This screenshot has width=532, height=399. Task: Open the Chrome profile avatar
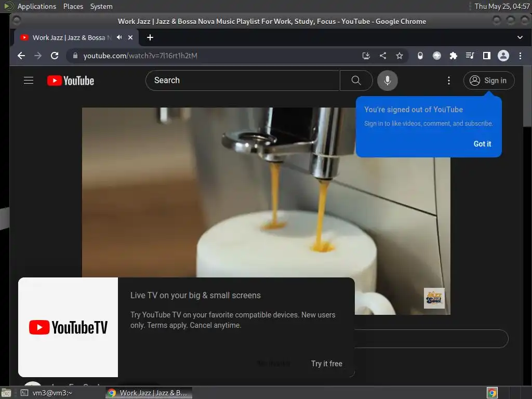click(x=503, y=56)
